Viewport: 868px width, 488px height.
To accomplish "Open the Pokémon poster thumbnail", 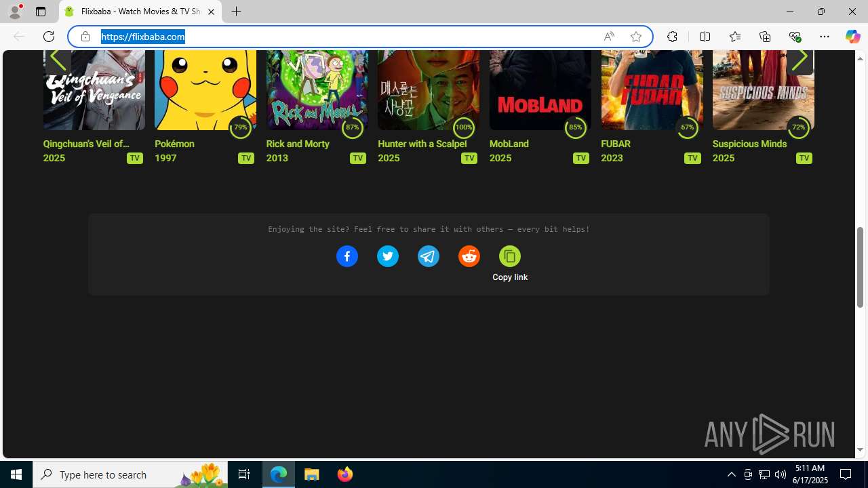I will (x=205, y=89).
